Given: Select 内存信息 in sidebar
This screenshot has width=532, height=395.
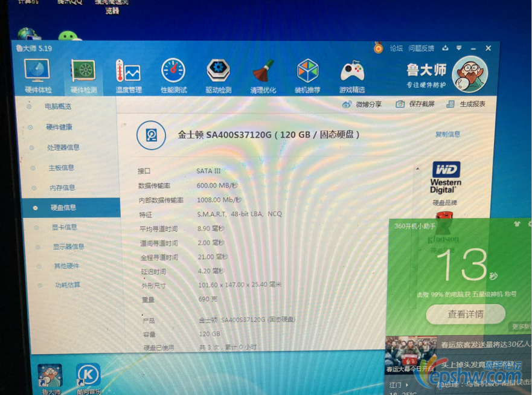Looking at the screenshot, I should pos(62,188).
